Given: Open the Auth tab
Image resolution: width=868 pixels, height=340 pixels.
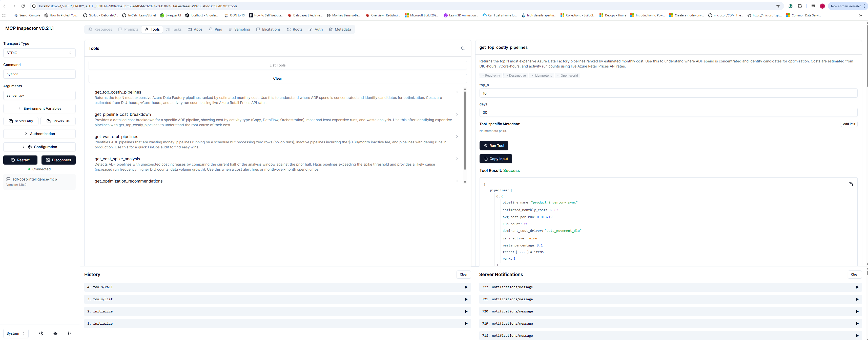Looking at the screenshot, I should [x=316, y=30].
